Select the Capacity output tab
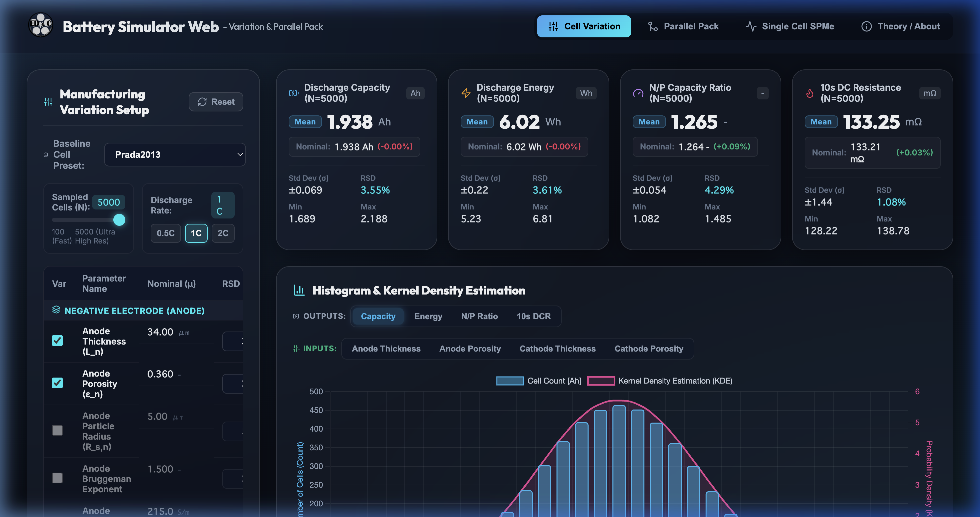 pos(378,316)
